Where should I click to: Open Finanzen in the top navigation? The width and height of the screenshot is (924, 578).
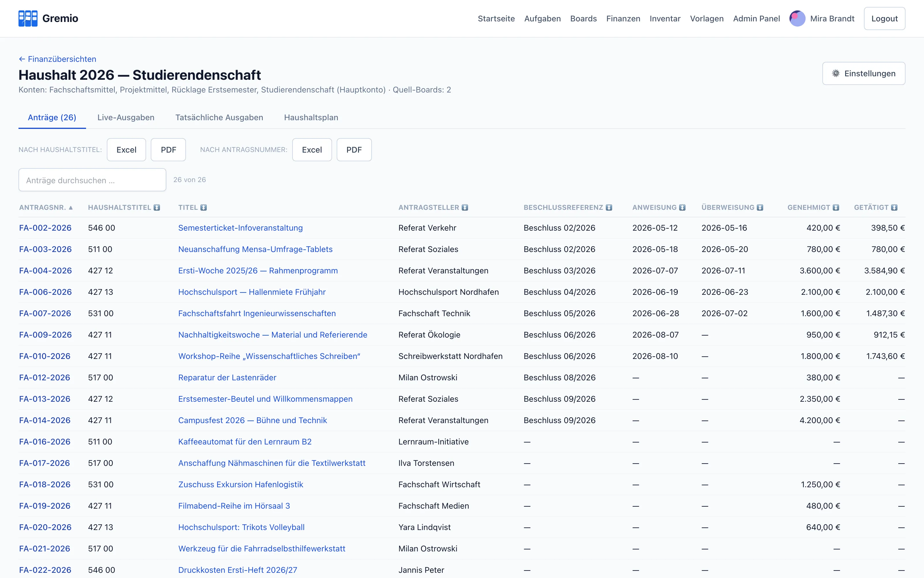click(623, 18)
